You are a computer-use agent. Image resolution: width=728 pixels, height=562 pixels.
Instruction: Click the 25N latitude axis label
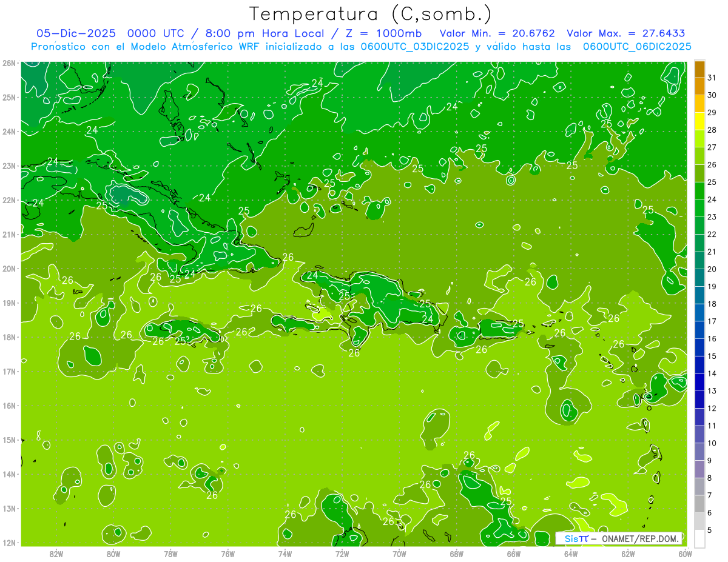pyautogui.click(x=9, y=97)
